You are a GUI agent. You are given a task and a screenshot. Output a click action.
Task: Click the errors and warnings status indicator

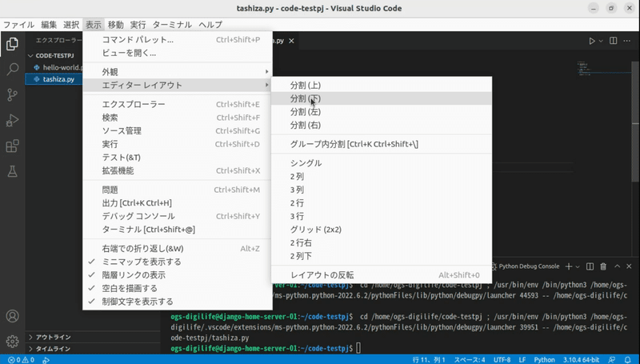click(x=22, y=360)
